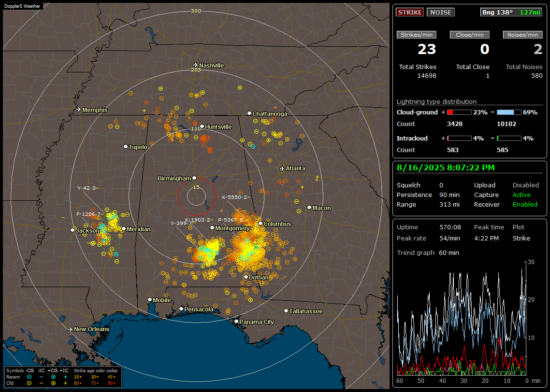Screen dimensions: 550x392
Task: Click the positive intracloud count 583
Action: click(x=452, y=150)
